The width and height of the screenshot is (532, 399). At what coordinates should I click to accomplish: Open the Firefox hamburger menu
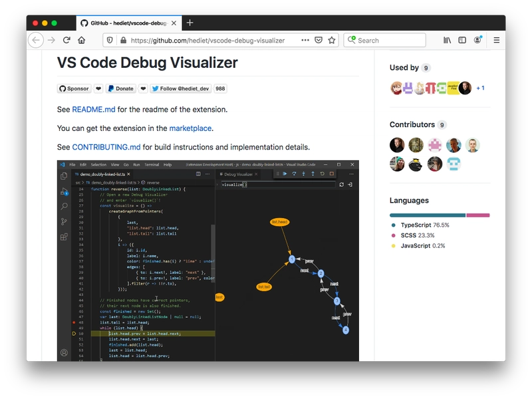point(496,41)
